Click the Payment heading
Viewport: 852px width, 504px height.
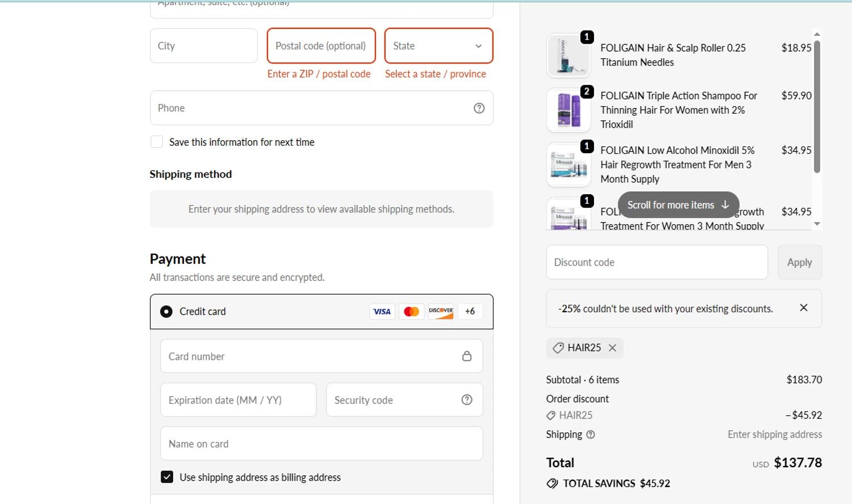[178, 259]
